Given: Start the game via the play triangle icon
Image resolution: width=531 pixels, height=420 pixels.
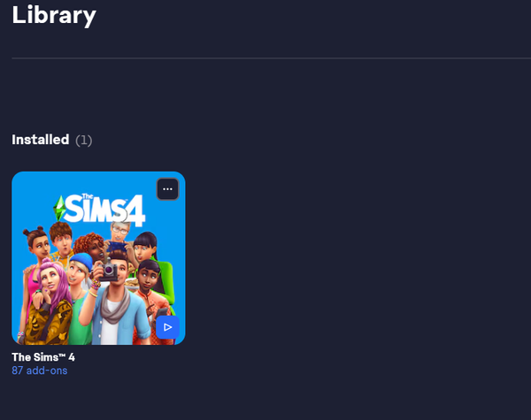Looking at the screenshot, I should 167,327.
